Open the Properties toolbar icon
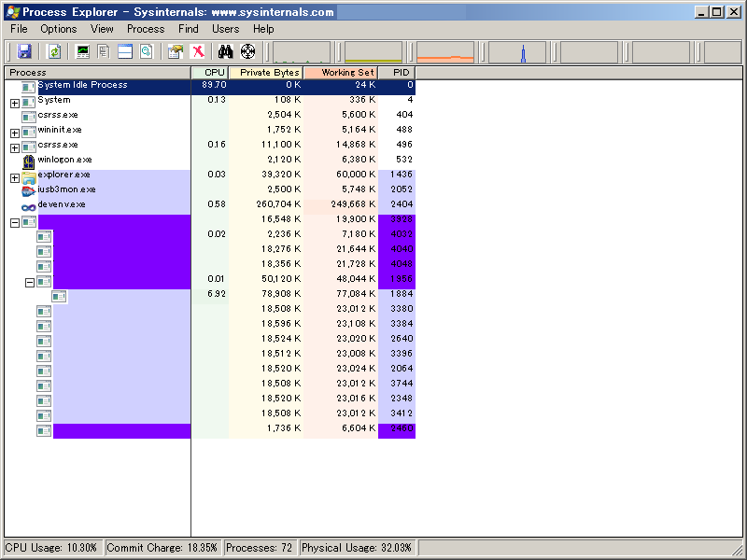Screen dimensions: 747x560 [176, 51]
